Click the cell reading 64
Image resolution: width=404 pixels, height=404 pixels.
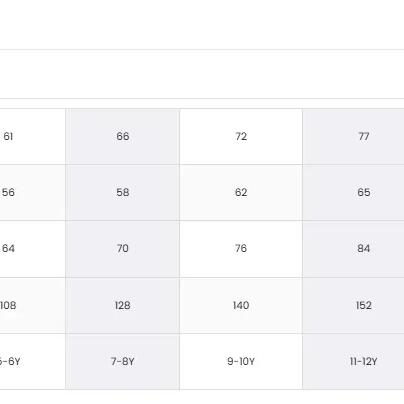[32, 249]
